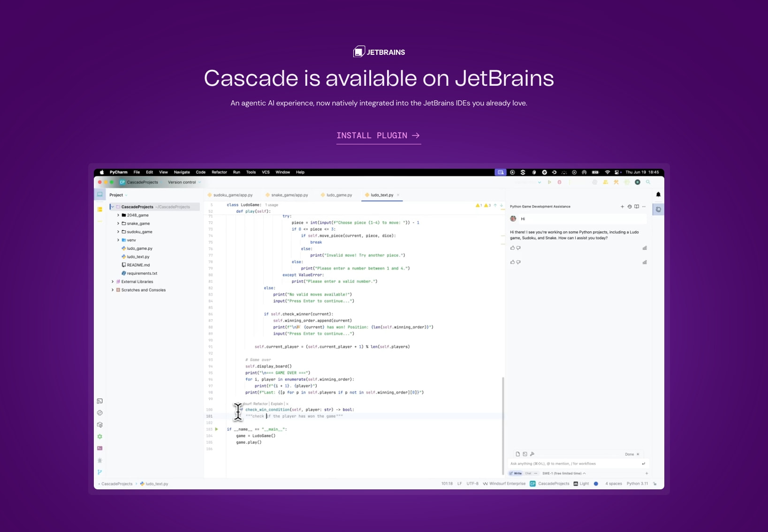
Task: Go to next highlighted error down arrow
Action: click(502, 205)
